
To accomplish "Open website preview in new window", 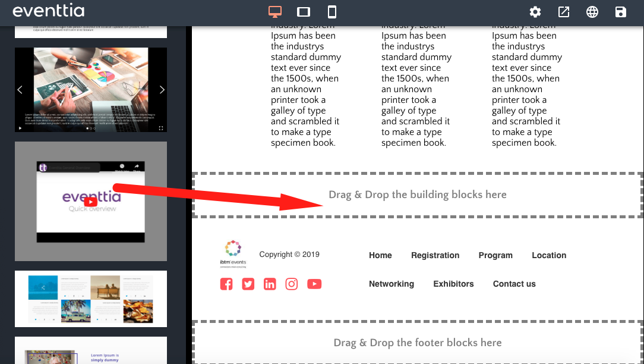I will click(x=564, y=12).
